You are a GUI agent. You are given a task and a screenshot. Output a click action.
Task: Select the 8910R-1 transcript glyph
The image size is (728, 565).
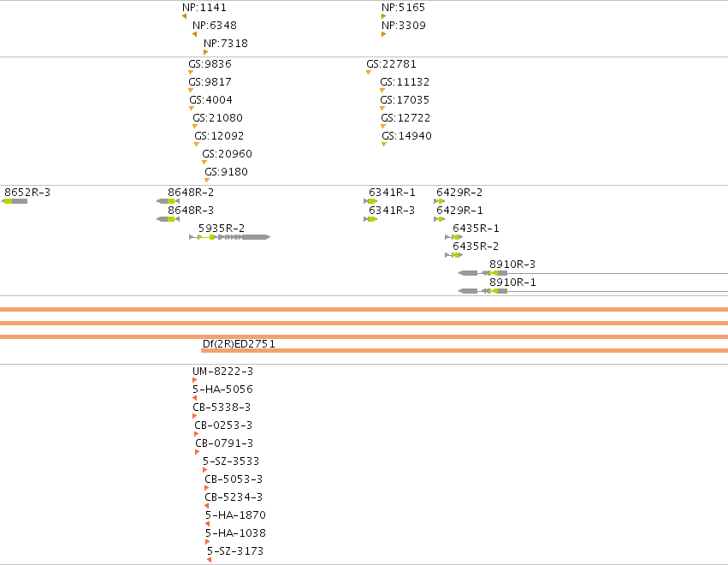[x=593, y=291]
